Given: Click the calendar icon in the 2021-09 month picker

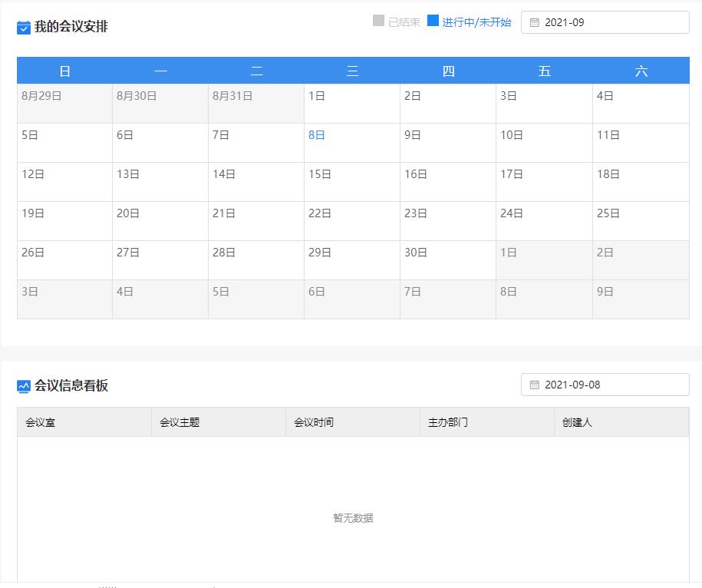Looking at the screenshot, I should (535, 22).
